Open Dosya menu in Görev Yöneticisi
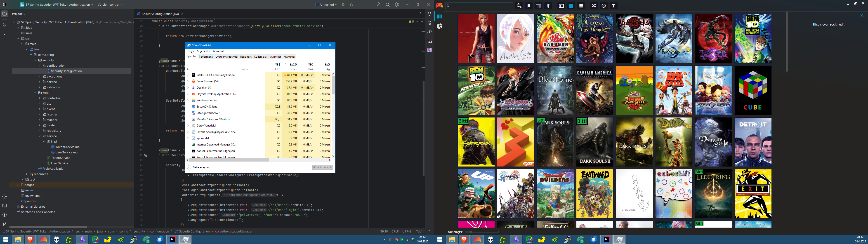The image size is (868, 244). pos(190,51)
